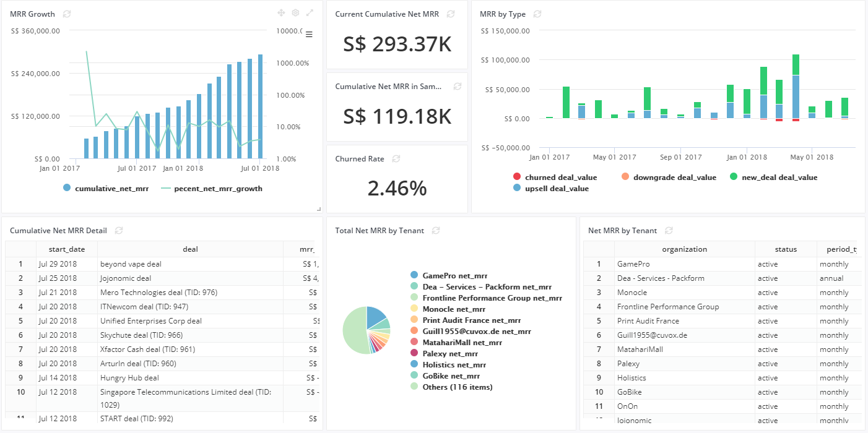Sort the table by start_date column

click(x=66, y=249)
